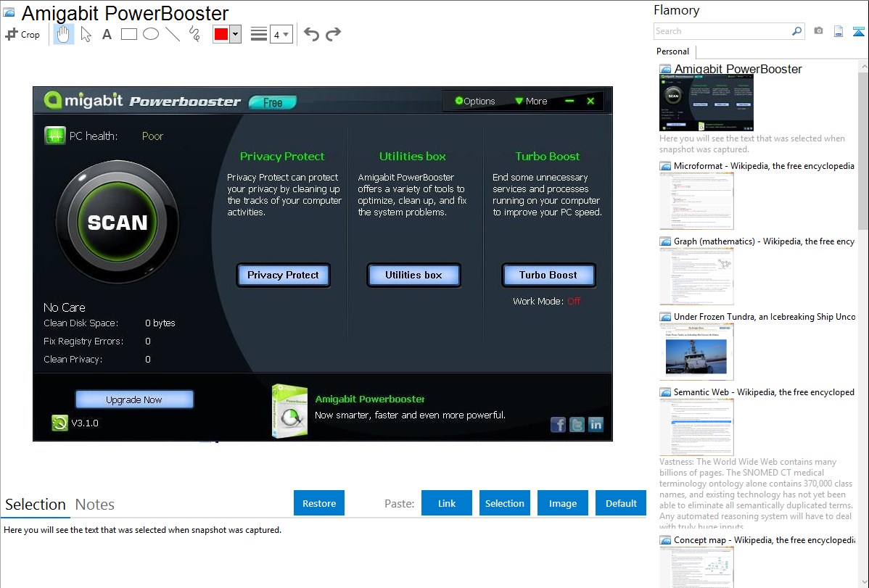Click the Work Mode Off status
The width and height of the screenshot is (869, 588).
tap(574, 301)
